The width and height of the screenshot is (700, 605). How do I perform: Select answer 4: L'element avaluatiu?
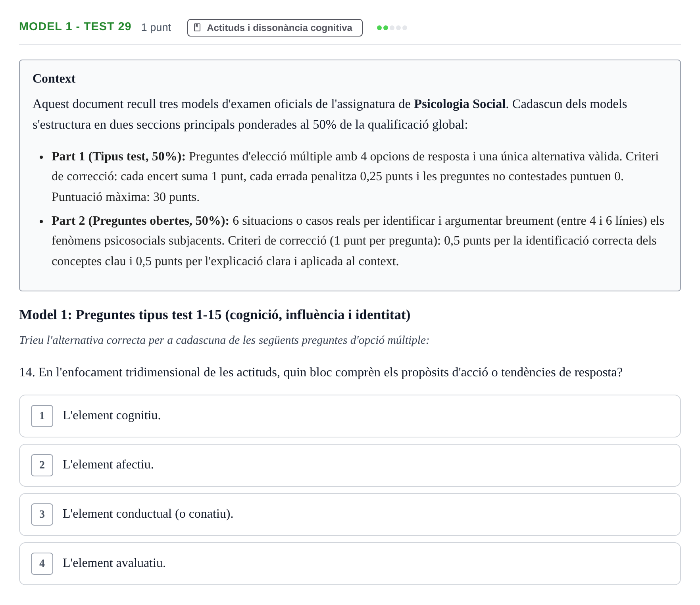(350, 563)
